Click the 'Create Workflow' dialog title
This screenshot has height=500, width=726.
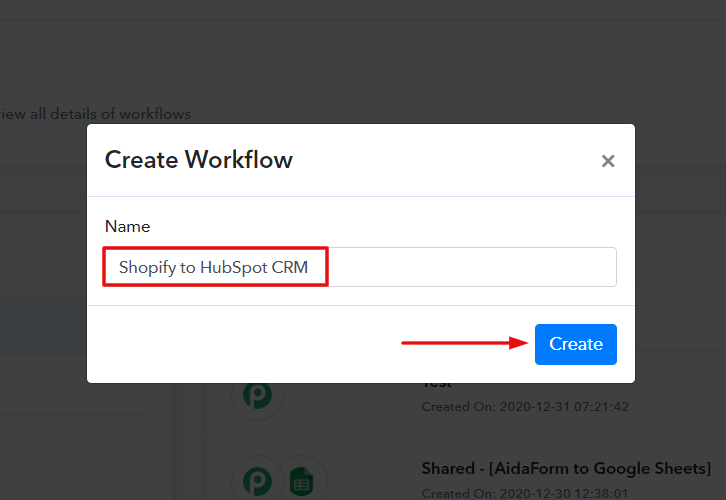coord(199,160)
